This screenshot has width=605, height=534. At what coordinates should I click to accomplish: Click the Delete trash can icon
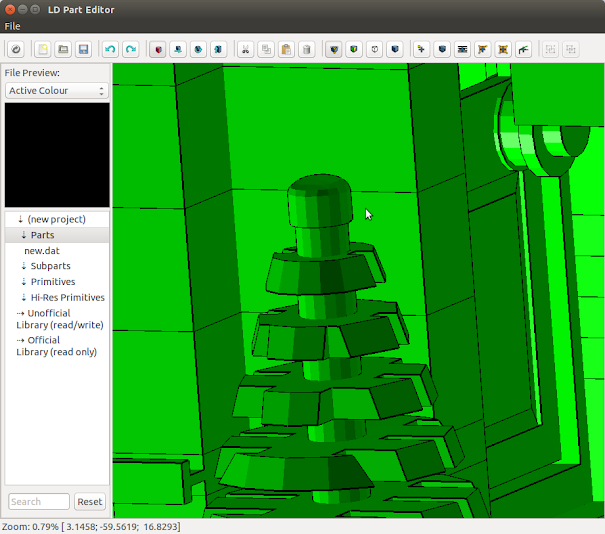[307, 49]
